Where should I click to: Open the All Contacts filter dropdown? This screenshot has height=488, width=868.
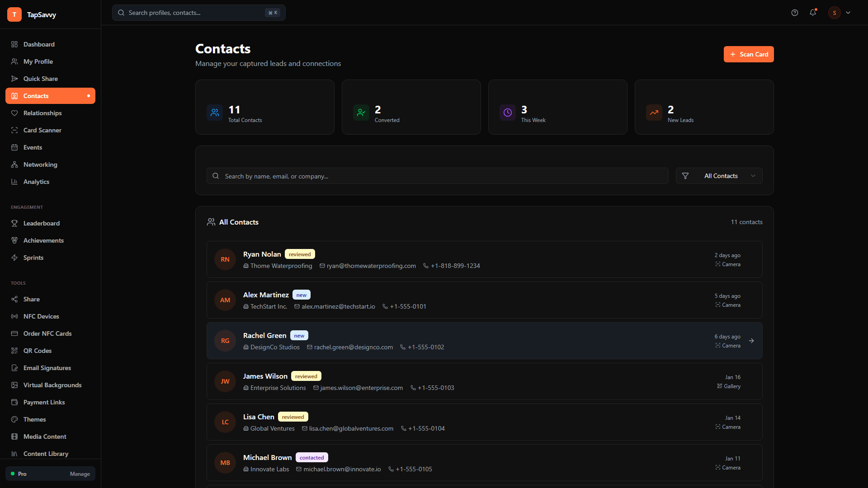(721, 176)
